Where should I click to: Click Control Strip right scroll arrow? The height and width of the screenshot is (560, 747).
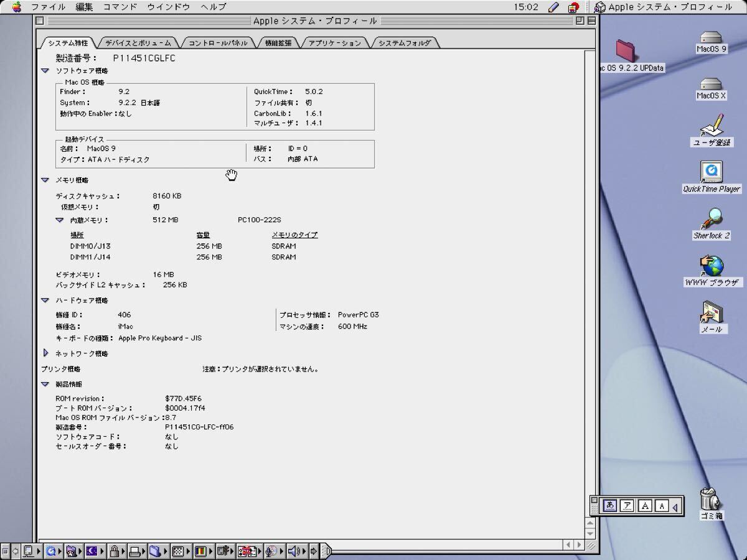(314, 551)
